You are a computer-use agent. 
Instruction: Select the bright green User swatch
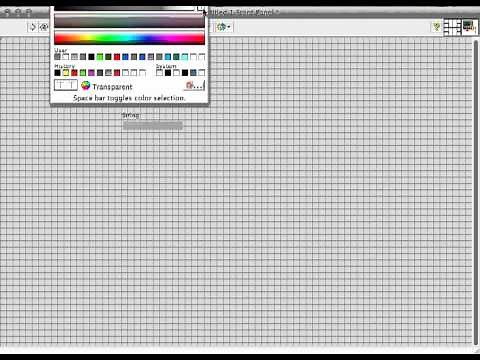click(x=100, y=57)
